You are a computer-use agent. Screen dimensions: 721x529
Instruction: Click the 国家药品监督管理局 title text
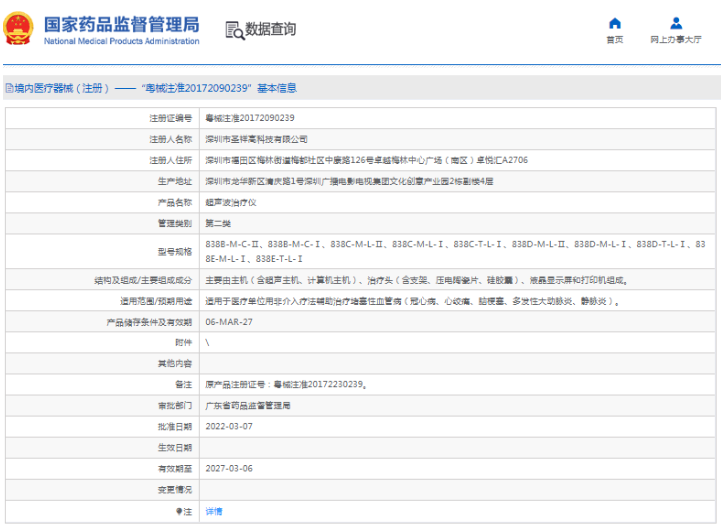click(x=122, y=24)
